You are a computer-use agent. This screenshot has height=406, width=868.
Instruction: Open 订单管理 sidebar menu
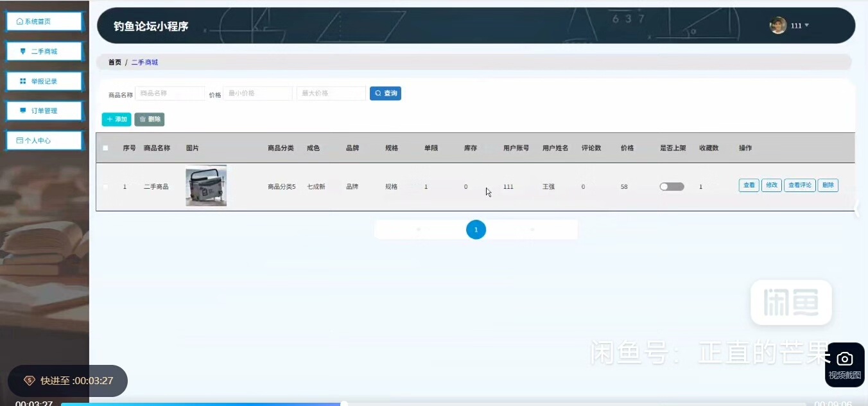coord(44,110)
